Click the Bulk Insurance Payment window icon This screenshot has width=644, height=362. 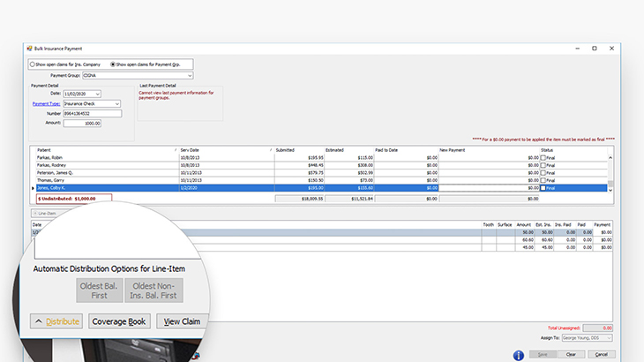[28, 47]
